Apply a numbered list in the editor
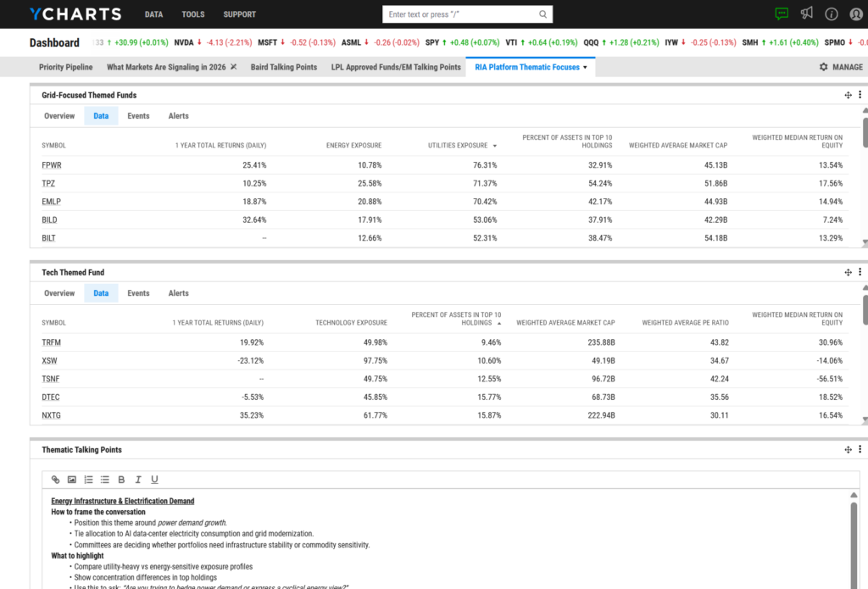The height and width of the screenshot is (589, 868). click(88, 480)
